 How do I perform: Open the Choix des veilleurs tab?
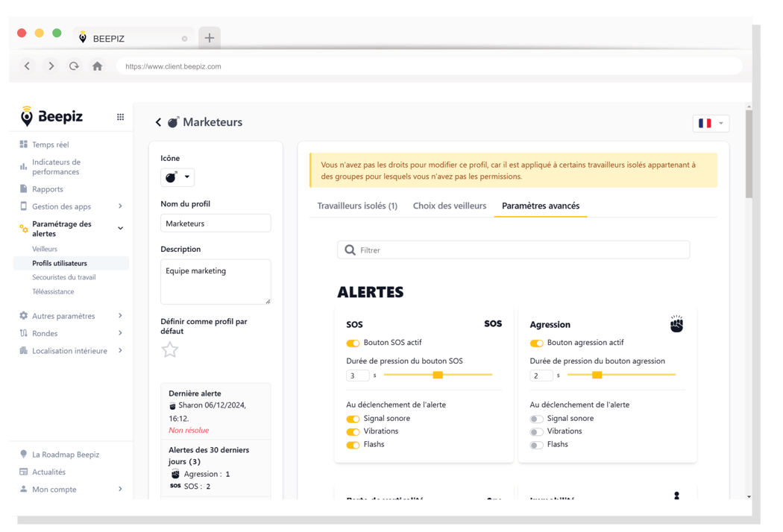point(449,206)
